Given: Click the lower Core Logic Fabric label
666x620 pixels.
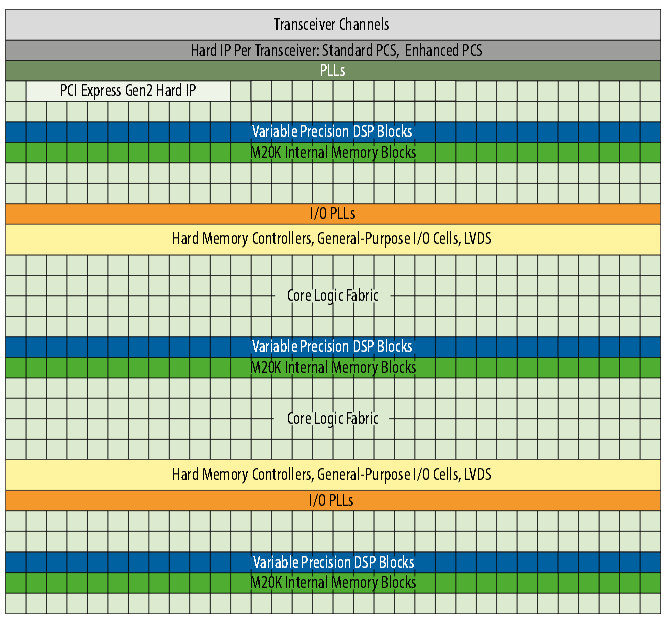Looking at the screenshot, I should point(333,418).
